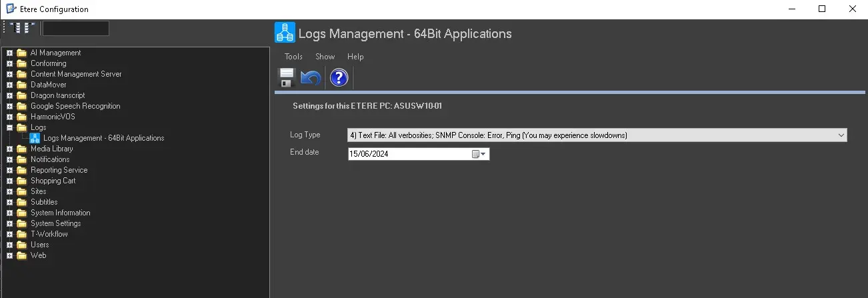
Task: Open the Show menu
Action: [x=325, y=57]
